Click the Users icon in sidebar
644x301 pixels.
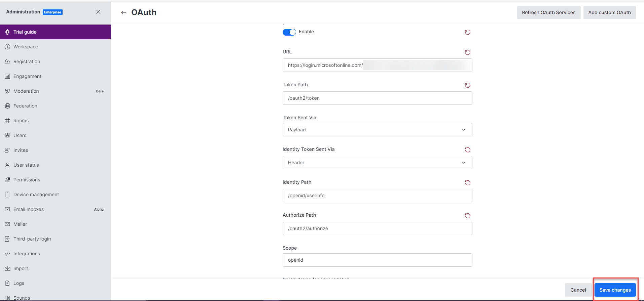[7, 135]
